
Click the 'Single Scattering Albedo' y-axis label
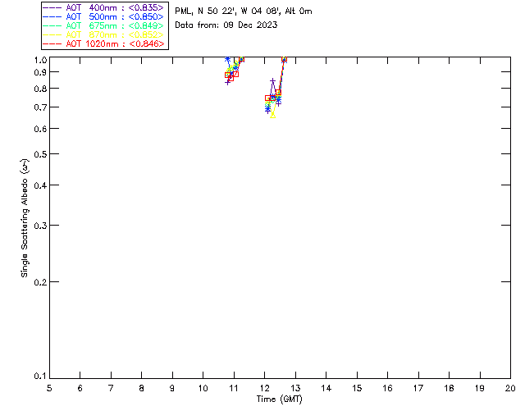pyautogui.click(x=25, y=217)
